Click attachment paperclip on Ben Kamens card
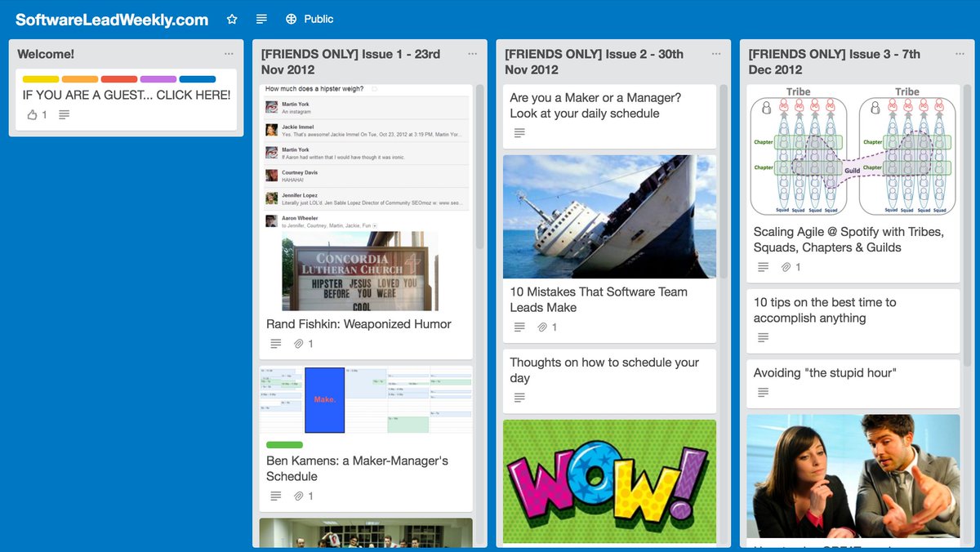Screen dimensions: 980x552 [x=299, y=496]
